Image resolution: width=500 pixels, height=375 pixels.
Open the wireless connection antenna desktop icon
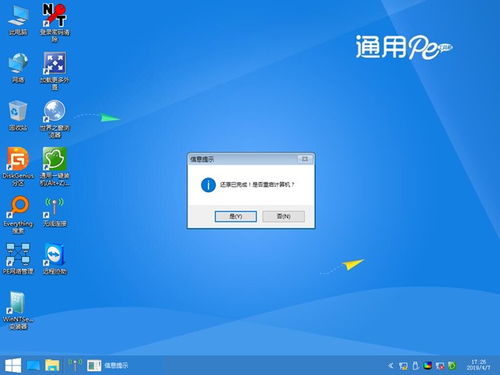coord(55,212)
